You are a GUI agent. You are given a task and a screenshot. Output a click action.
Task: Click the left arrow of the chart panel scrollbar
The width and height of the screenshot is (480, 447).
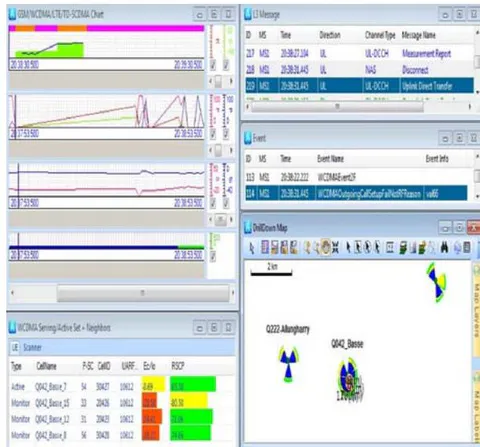coord(13,293)
